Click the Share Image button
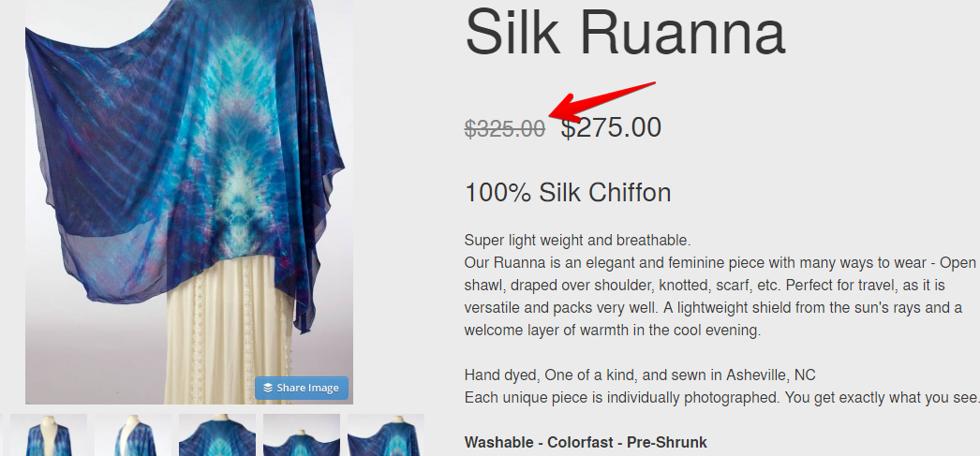The image size is (980, 456). pyautogui.click(x=302, y=388)
